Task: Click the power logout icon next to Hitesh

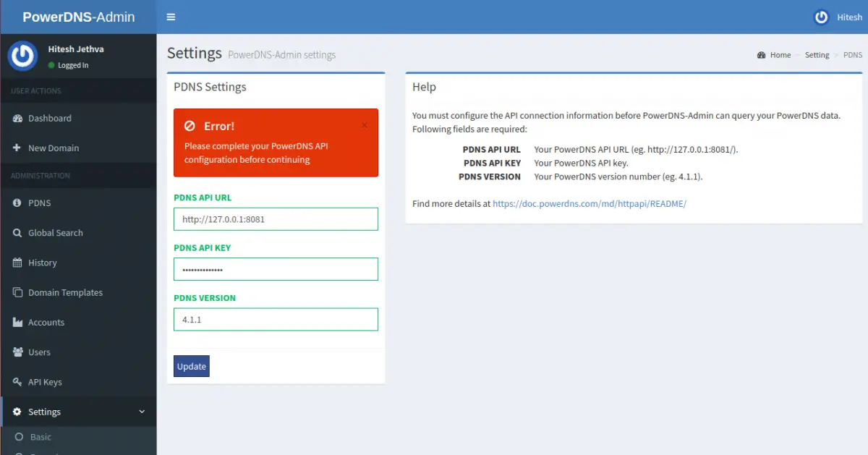Action: click(x=820, y=17)
